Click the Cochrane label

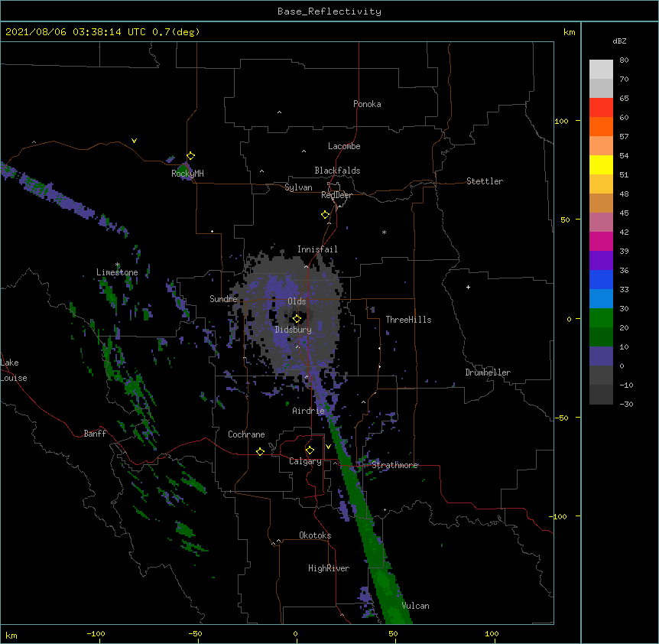click(246, 434)
